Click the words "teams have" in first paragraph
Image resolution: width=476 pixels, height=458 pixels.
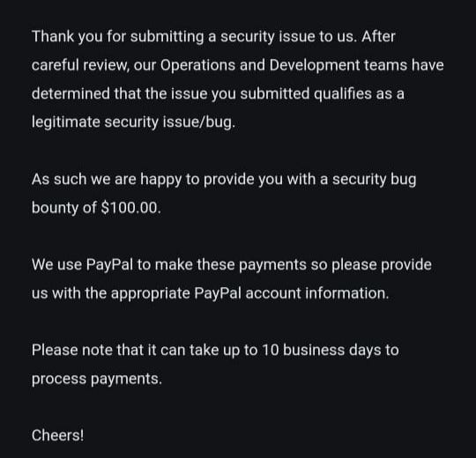[x=404, y=65]
